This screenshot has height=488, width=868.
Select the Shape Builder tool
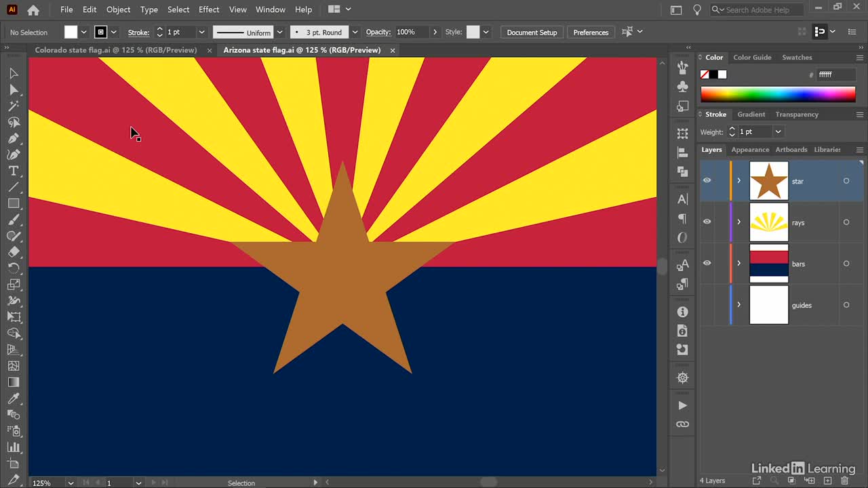tap(14, 333)
